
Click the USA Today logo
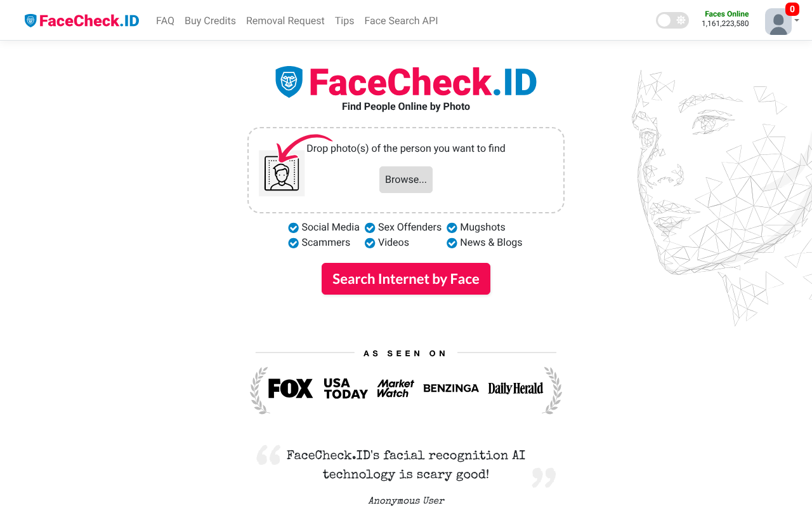[345, 389]
